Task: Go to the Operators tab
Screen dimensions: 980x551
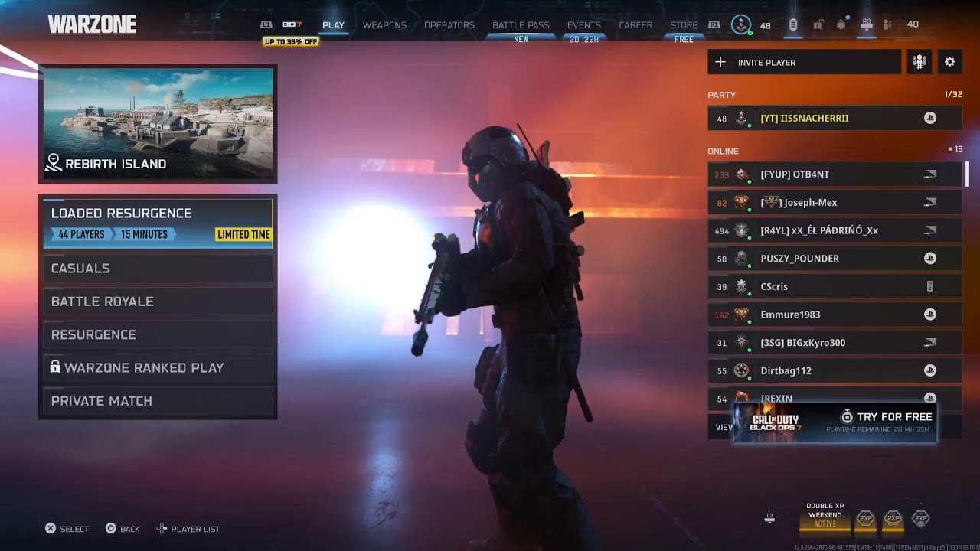Action: pyautogui.click(x=449, y=25)
